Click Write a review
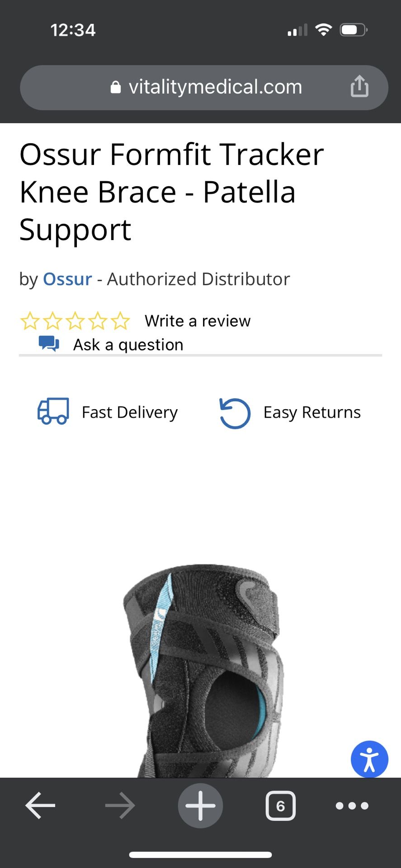 point(198,321)
